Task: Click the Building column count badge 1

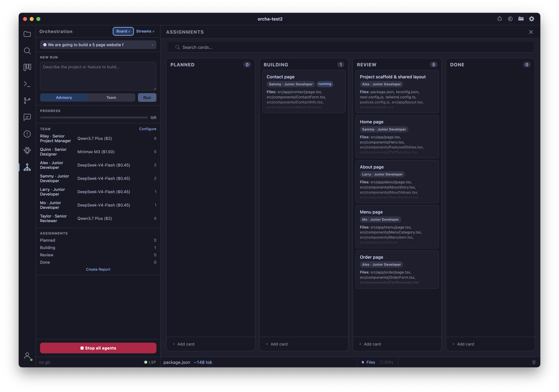Action: (x=340, y=64)
